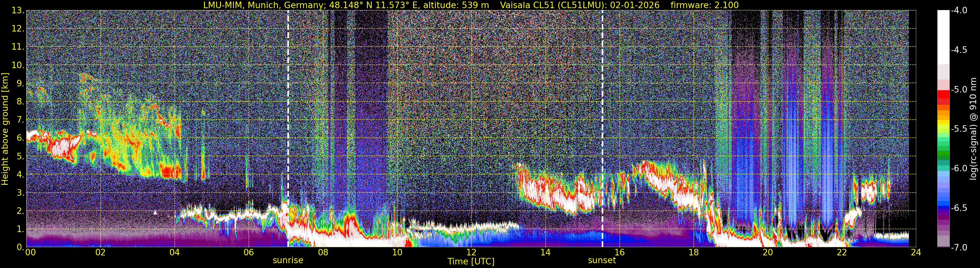This screenshot has height=268, width=980.
Task: Select 'LMU-MIM, Munich, Germany' in the plot title
Action: click(x=263, y=5)
